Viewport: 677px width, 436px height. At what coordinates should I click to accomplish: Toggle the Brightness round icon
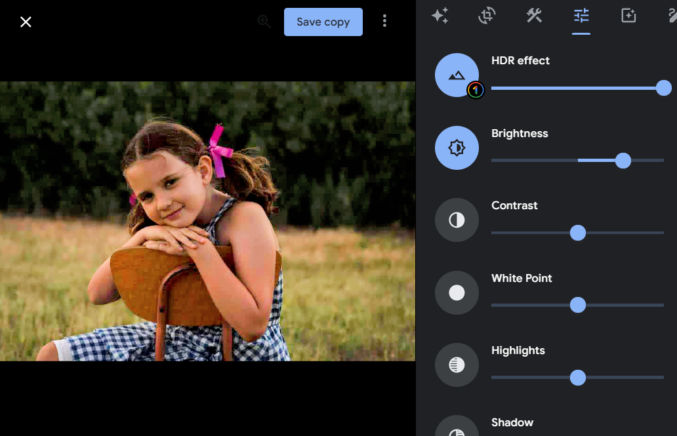[456, 148]
